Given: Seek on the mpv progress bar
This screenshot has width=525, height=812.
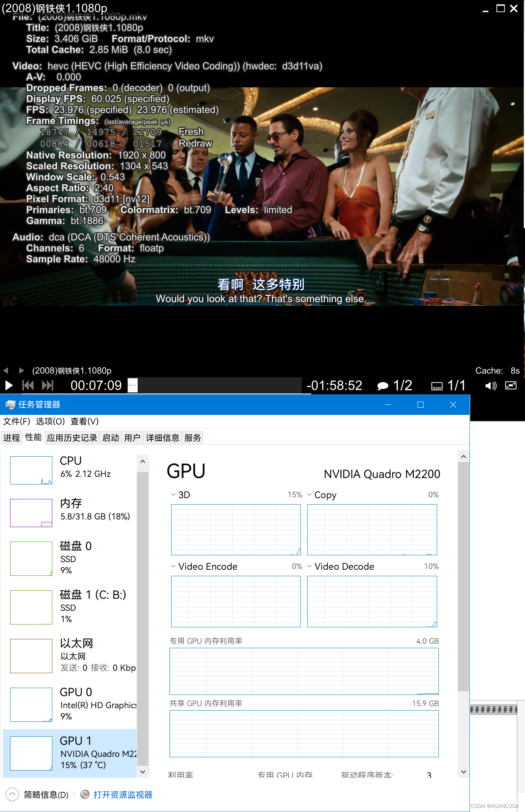Looking at the screenshot, I should [x=215, y=385].
